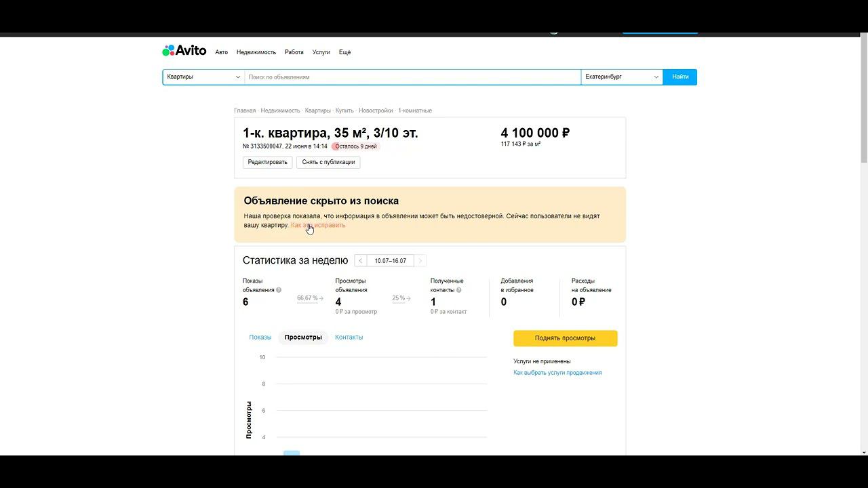Expand the Екатеринбург city dropdown
Screen dimensions: 868x488
pyautogui.click(x=622, y=77)
